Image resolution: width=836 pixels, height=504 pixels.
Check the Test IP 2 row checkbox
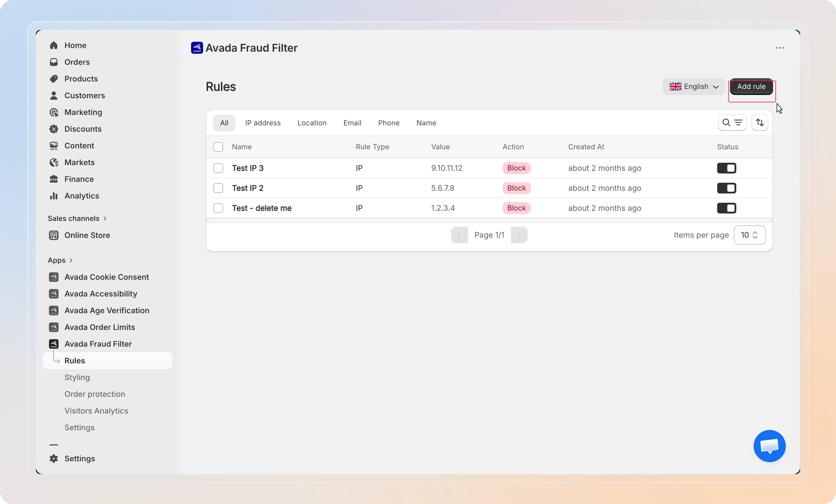(x=218, y=188)
